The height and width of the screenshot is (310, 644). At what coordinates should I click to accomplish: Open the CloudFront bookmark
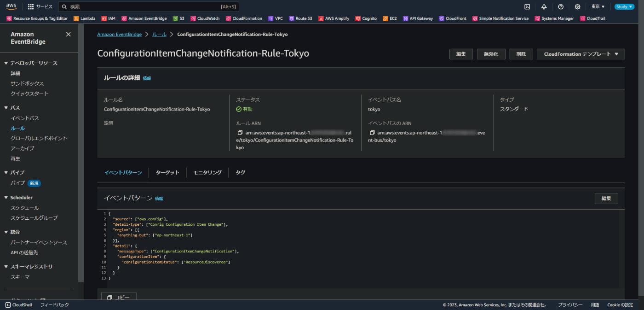click(452, 18)
